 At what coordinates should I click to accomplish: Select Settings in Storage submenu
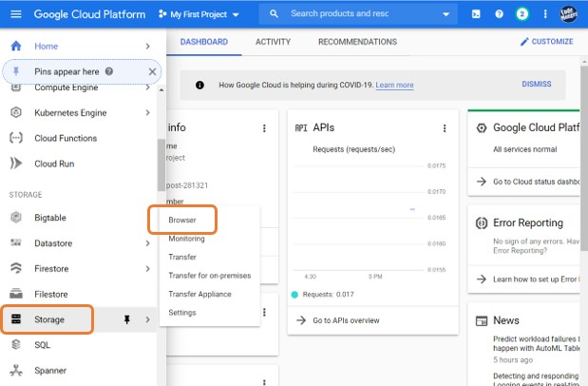click(182, 313)
